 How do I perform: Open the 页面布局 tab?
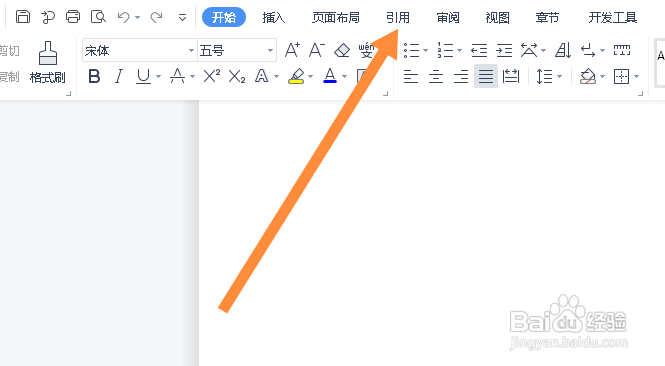pos(335,17)
